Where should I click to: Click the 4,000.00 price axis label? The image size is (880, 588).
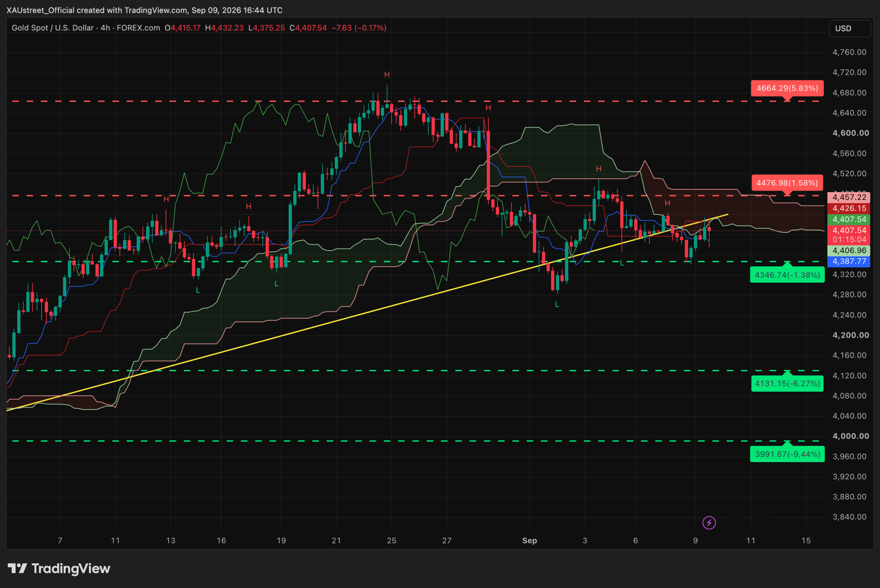point(851,436)
